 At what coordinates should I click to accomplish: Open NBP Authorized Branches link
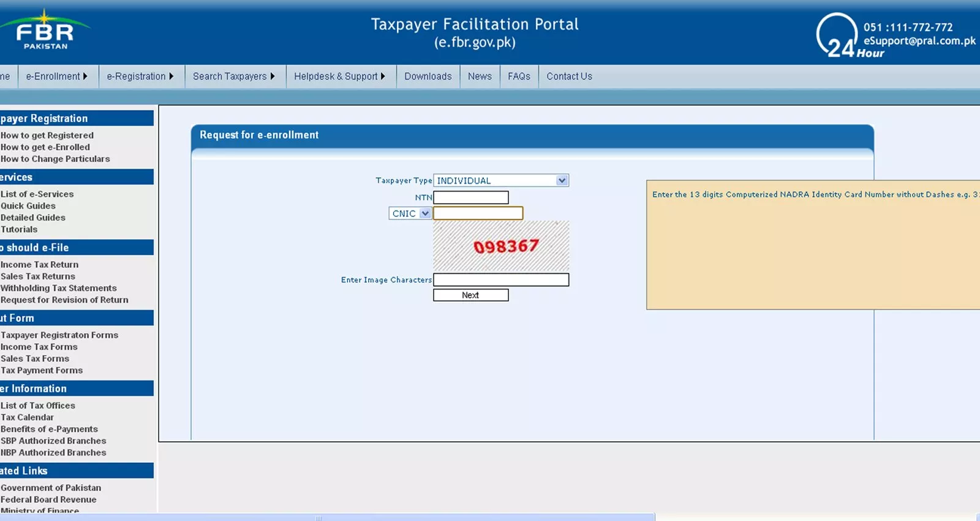53,452
